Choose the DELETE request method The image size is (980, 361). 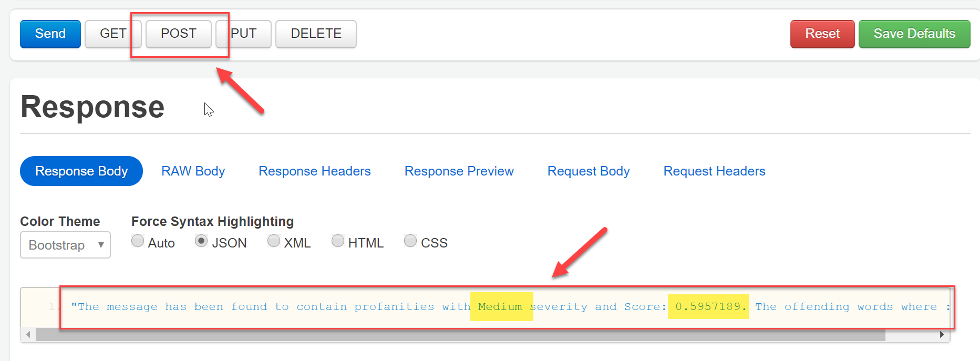tap(316, 34)
